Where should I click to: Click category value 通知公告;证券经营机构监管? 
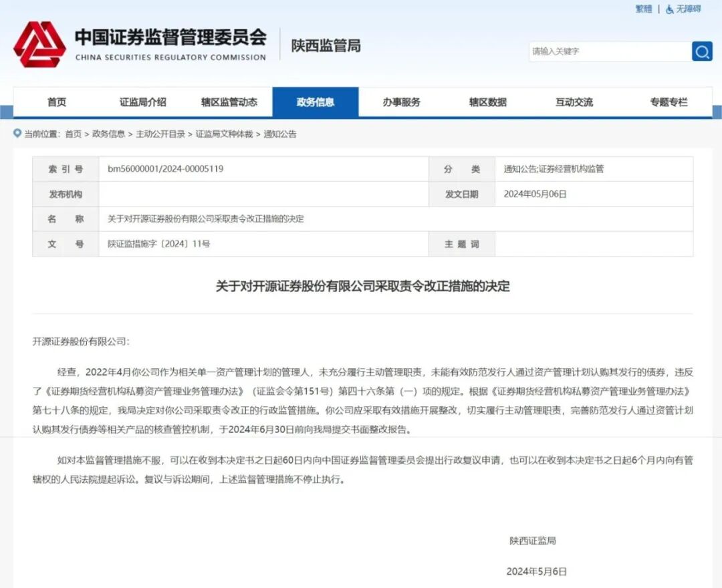pos(554,169)
